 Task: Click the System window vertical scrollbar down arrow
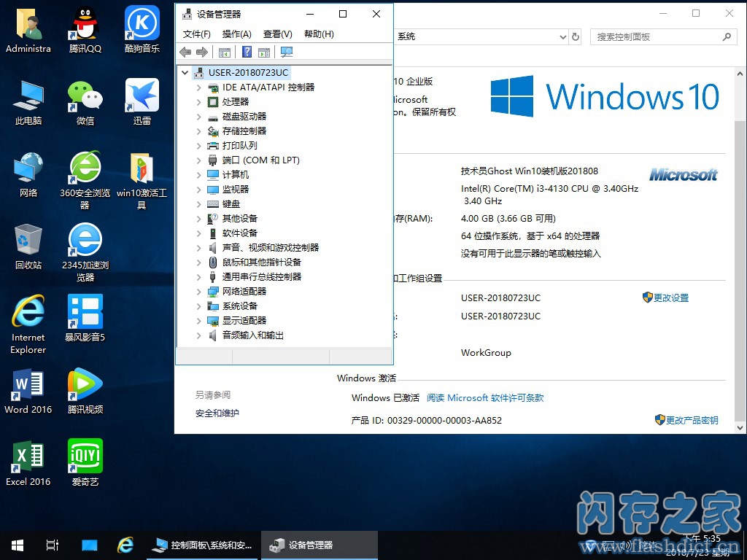coord(740,427)
